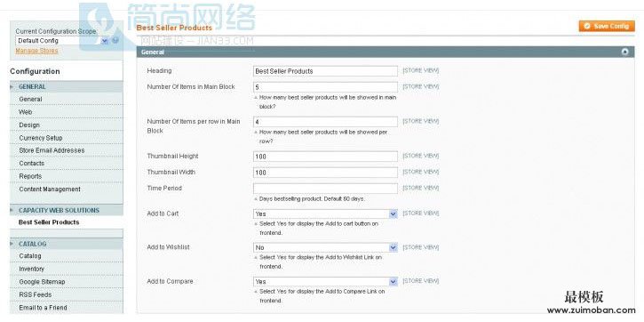The height and width of the screenshot is (322, 644).
Task: Collapse the General section header icon
Action: [624, 52]
